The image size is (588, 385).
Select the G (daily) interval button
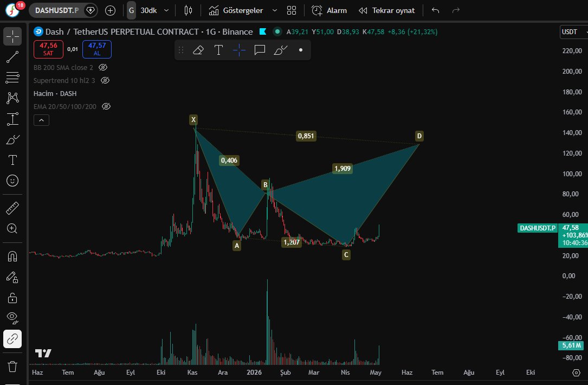point(131,10)
